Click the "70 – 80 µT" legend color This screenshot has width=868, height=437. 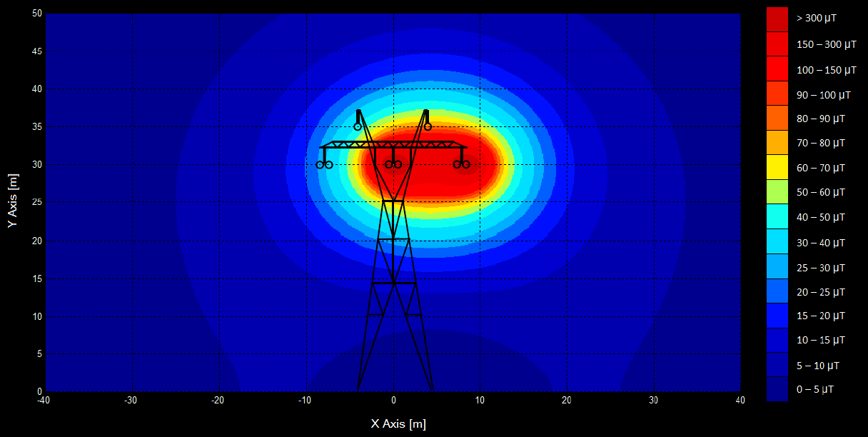pyautogui.click(x=777, y=143)
